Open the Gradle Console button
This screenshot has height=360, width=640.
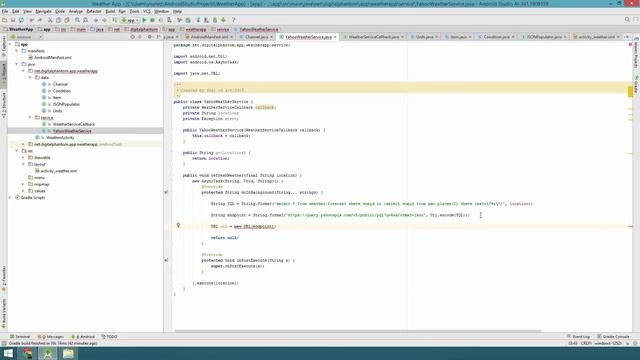[613, 337]
